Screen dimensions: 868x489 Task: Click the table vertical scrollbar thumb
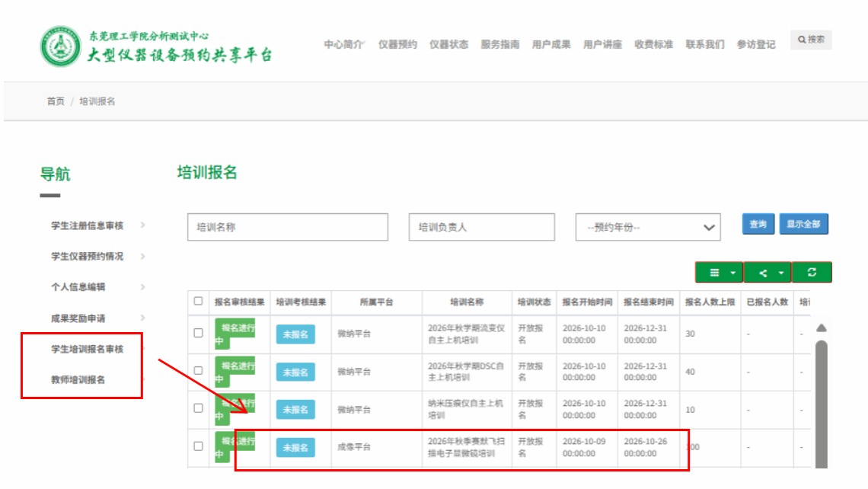[x=822, y=404]
